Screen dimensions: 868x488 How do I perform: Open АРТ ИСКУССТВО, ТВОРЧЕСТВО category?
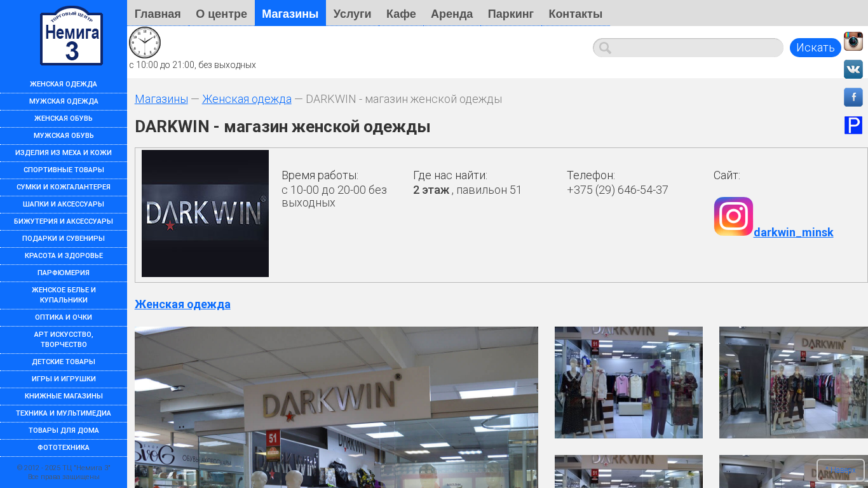(64, 339)
